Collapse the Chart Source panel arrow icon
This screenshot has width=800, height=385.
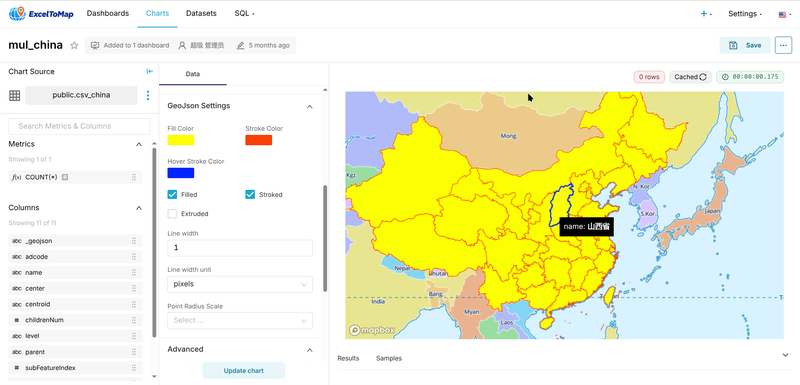click(x=149, y=71)
